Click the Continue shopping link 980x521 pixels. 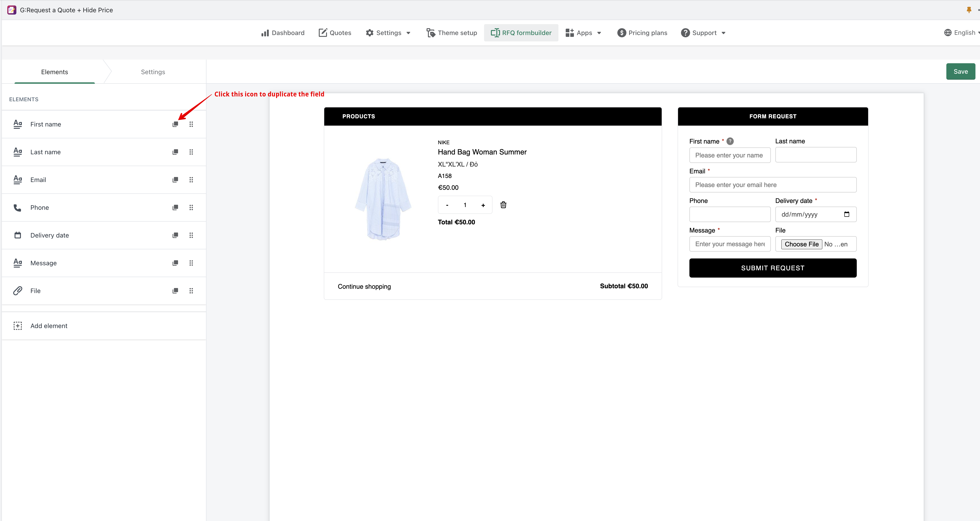tap(364, 287)
